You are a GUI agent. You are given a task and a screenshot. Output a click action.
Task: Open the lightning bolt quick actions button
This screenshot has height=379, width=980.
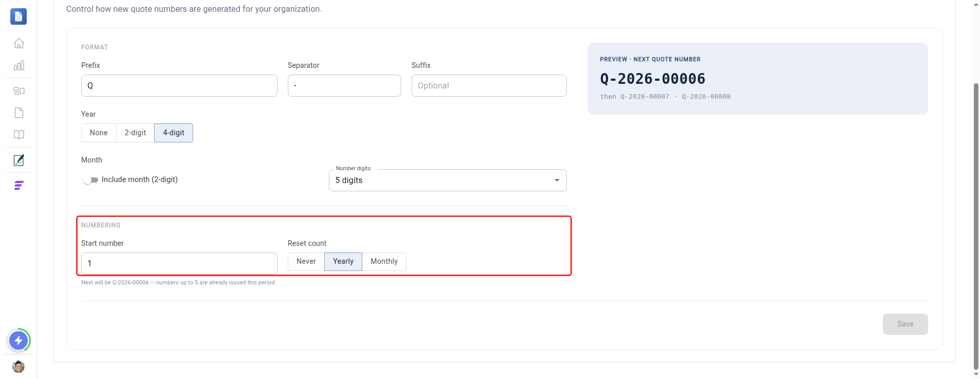tap(19, 340)
